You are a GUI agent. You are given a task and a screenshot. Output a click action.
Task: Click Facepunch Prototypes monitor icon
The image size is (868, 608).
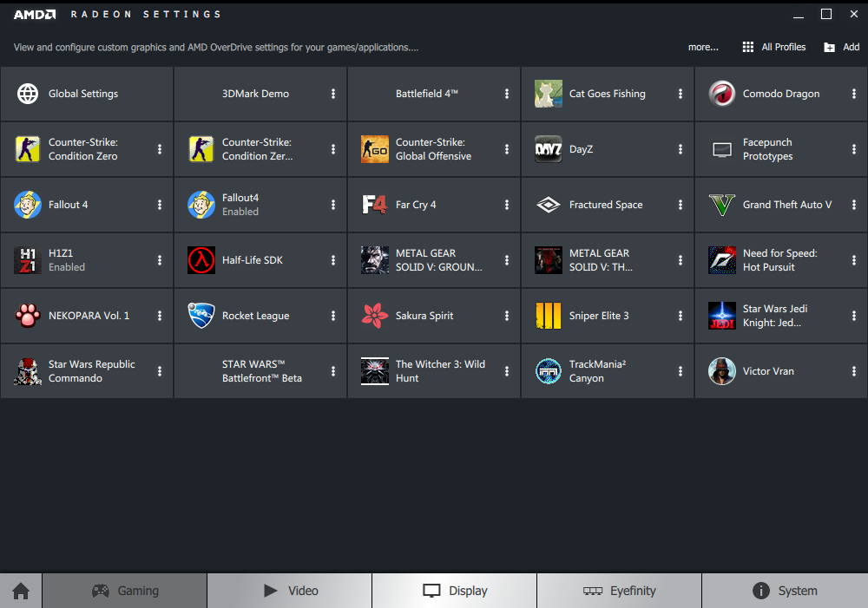[x=722, y=149]
